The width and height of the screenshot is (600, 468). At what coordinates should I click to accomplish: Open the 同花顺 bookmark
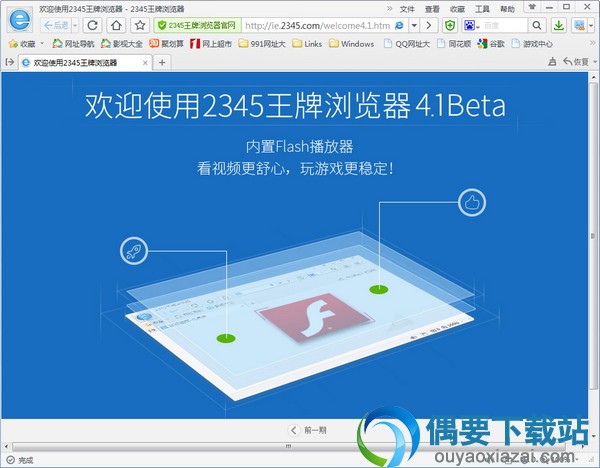coord(454,44)
